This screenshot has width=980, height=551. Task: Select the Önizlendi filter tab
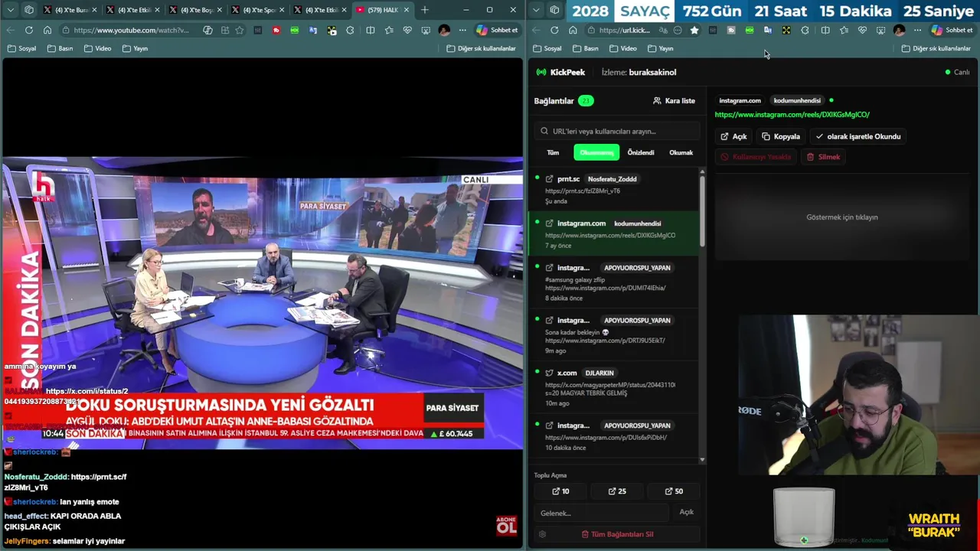click(x=641, y=152)
